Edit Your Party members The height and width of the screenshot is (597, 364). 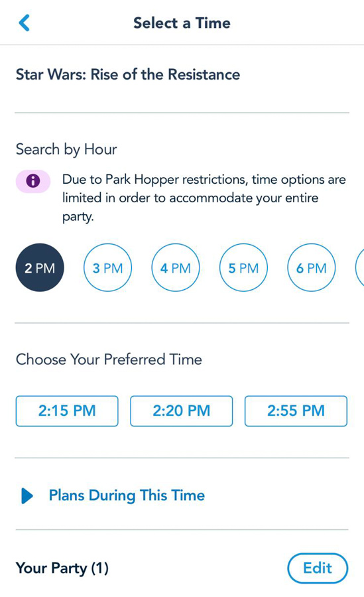(318, 568)
